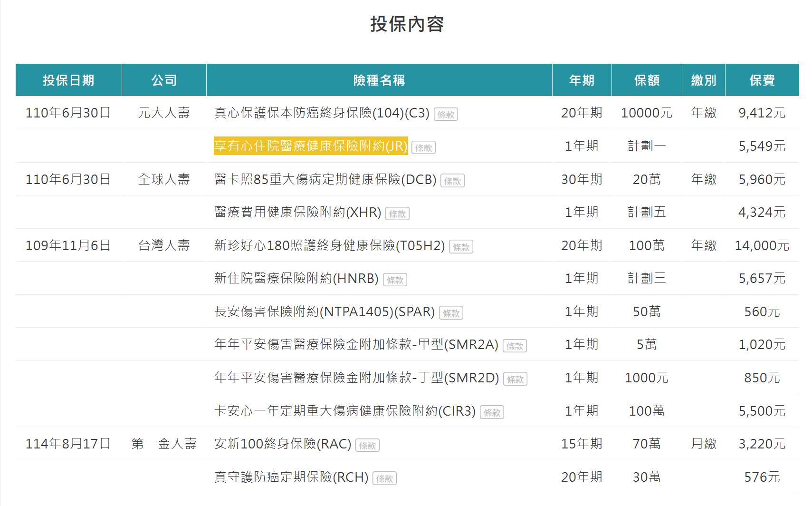Viewport: 812px width, 506px height.
Task: Click the 元大人壽 company cell
Action: pos(164,113)
